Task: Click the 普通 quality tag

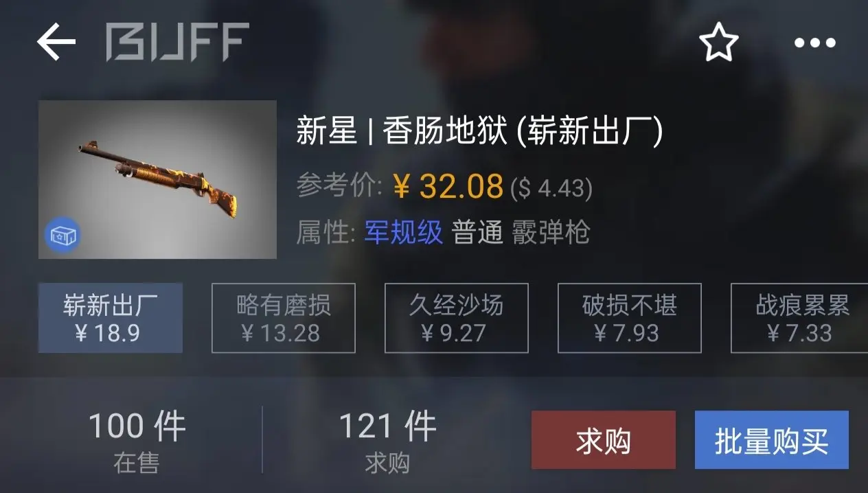Action: tap(477, 233)
